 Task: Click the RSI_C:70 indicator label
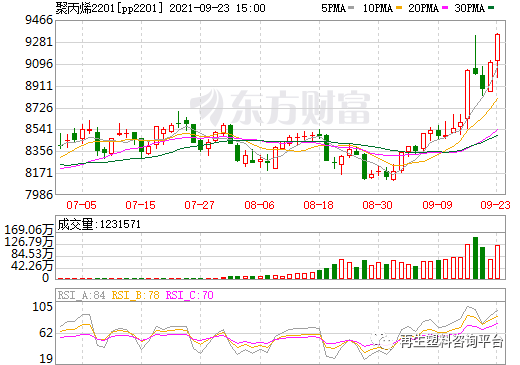point(190,295)
